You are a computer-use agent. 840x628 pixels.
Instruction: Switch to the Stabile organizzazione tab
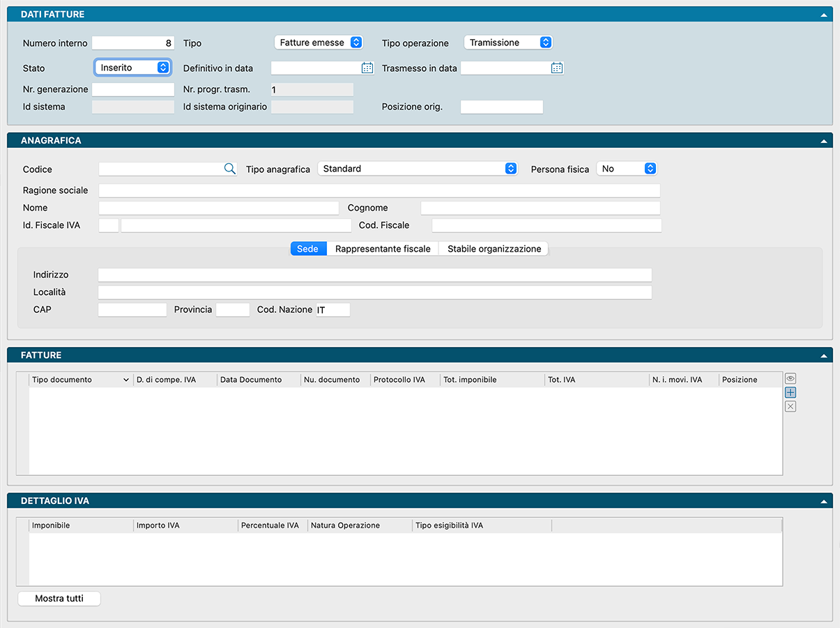(494, 249)
